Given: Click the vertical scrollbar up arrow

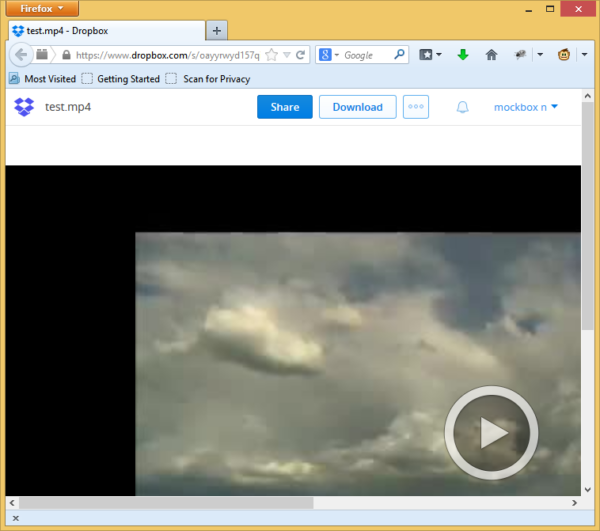Looking at the screenshot, I should pyautogui.click(x=588, y=96).
